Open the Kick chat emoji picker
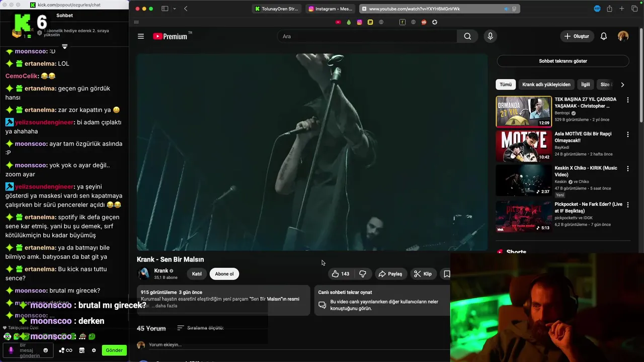 point(45,350)
